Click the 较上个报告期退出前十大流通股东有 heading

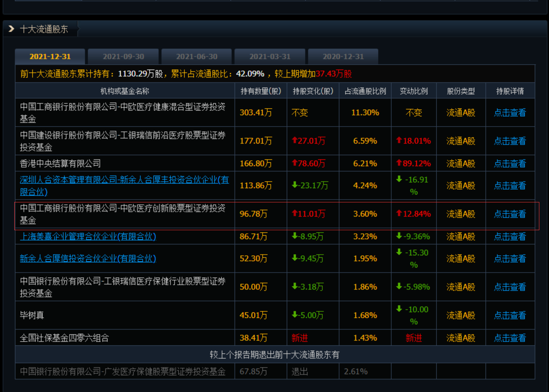point(275,355)
